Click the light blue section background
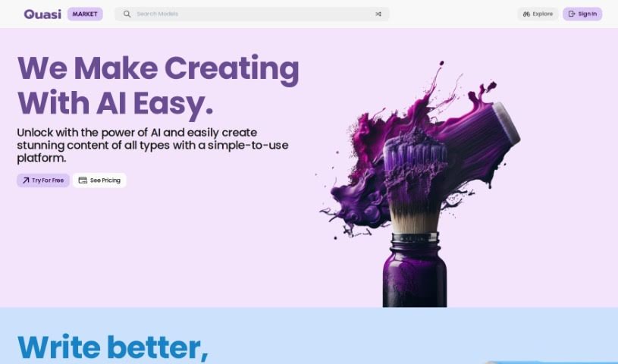618x364 pixels. [355, 335]
